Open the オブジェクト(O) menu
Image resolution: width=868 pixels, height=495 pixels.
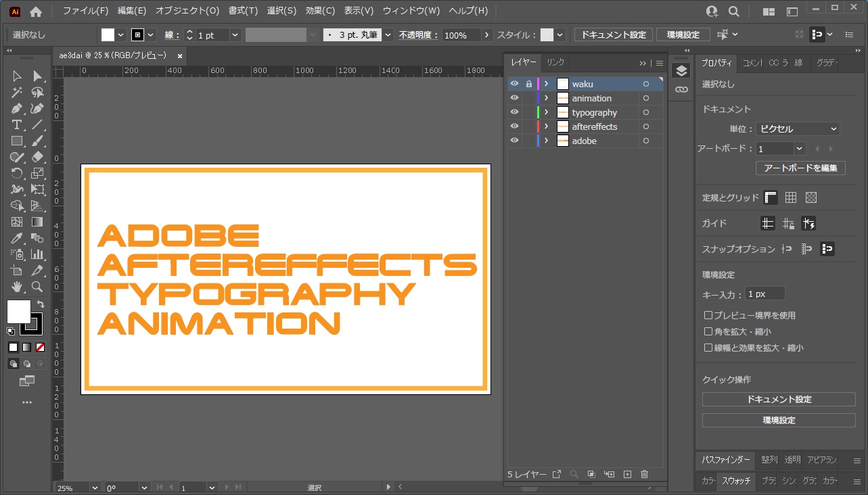pyautogui.click(x=187, y=11)
